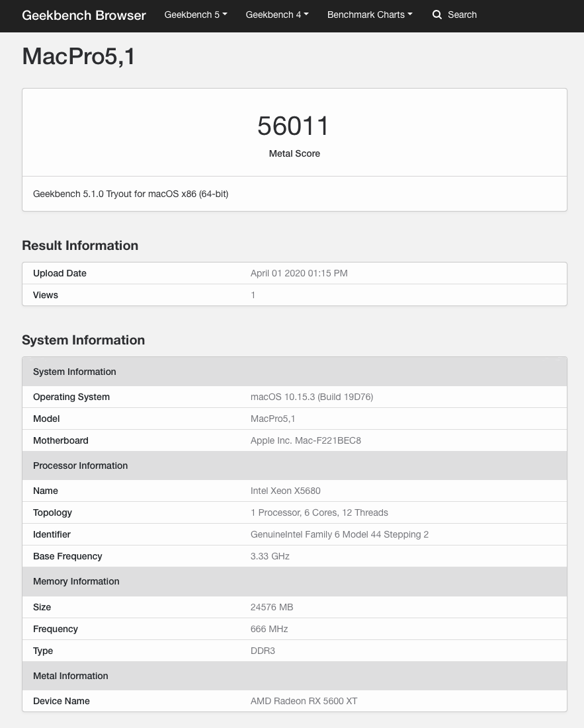Click the Metal Score label
This screenshot has width=584, height=728.
click(x=294, y=153)
